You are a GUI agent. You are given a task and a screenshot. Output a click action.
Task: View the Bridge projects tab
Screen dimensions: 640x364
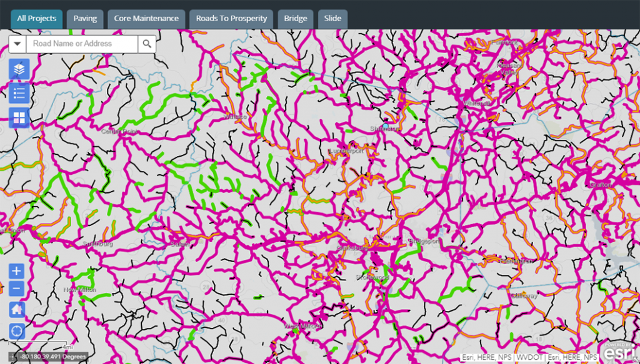click(295, 18)
